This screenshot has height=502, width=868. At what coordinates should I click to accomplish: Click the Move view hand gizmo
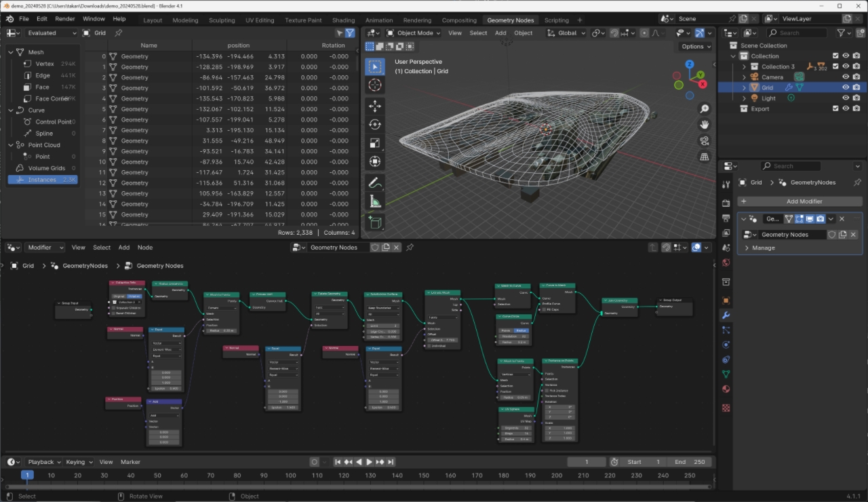point(705,124)
